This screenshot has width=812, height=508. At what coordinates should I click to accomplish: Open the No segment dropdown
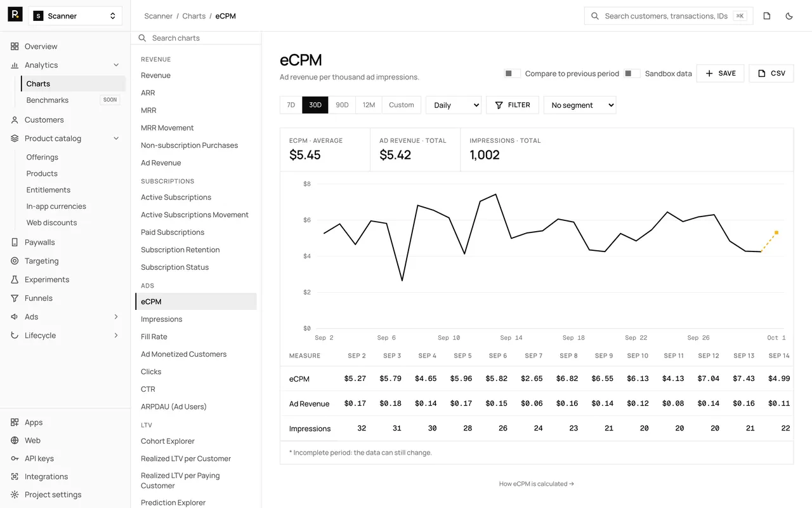point(580,105)
